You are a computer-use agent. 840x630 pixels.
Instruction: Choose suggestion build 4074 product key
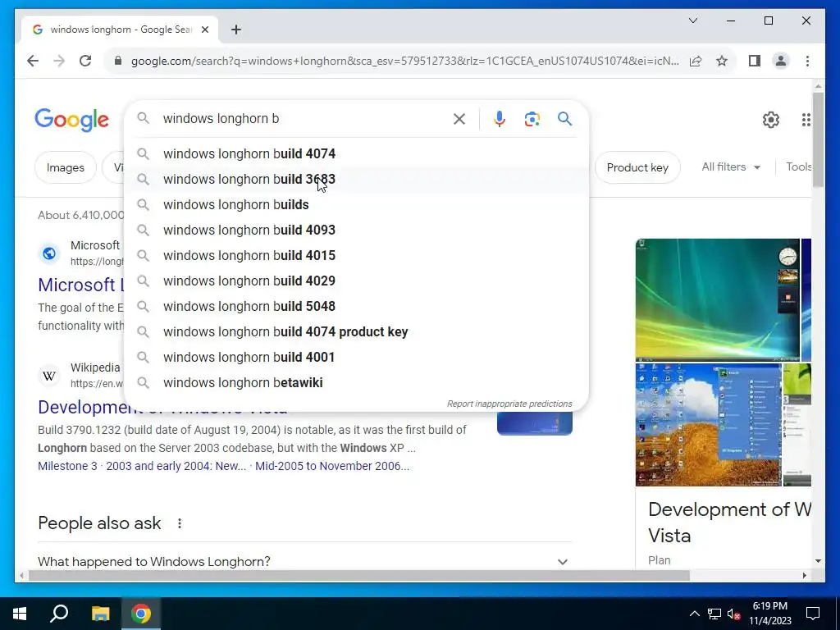click(x=356, y=332)
